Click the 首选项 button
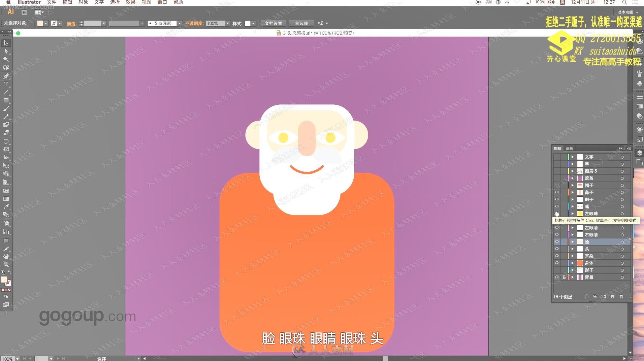Image resolution: width=644 pixels, height=361 pixels. 301,23
